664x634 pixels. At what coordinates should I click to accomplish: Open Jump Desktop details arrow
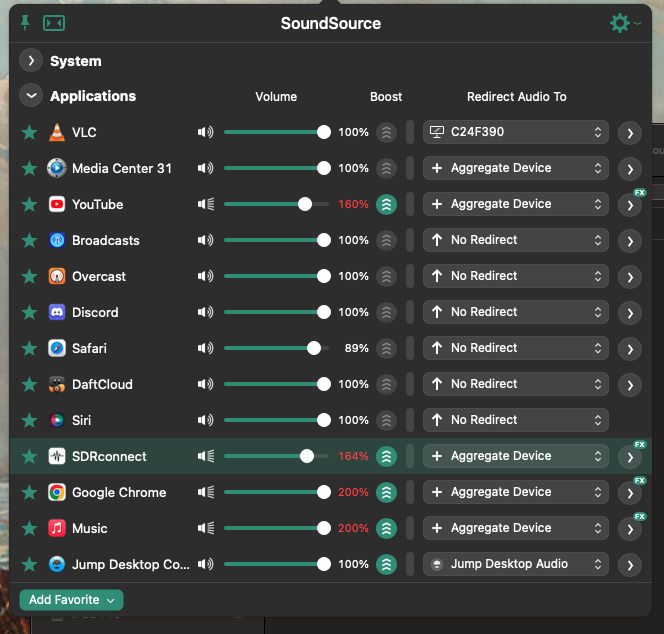click(630, 565)
